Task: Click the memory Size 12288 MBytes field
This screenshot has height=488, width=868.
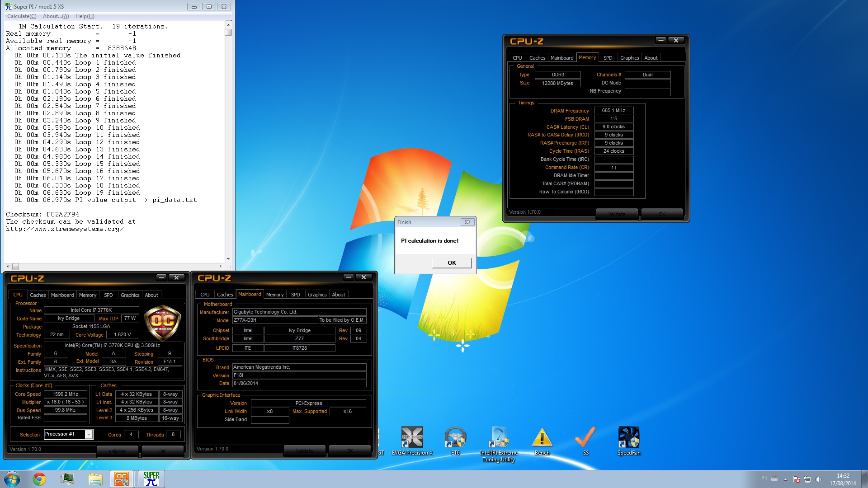Action: click(557, 83)
